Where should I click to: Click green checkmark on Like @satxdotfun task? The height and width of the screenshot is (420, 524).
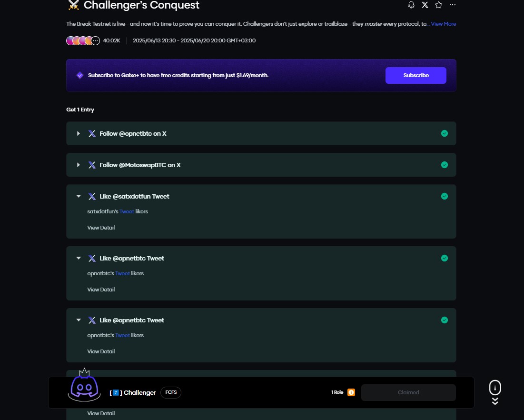pos(445,196)
